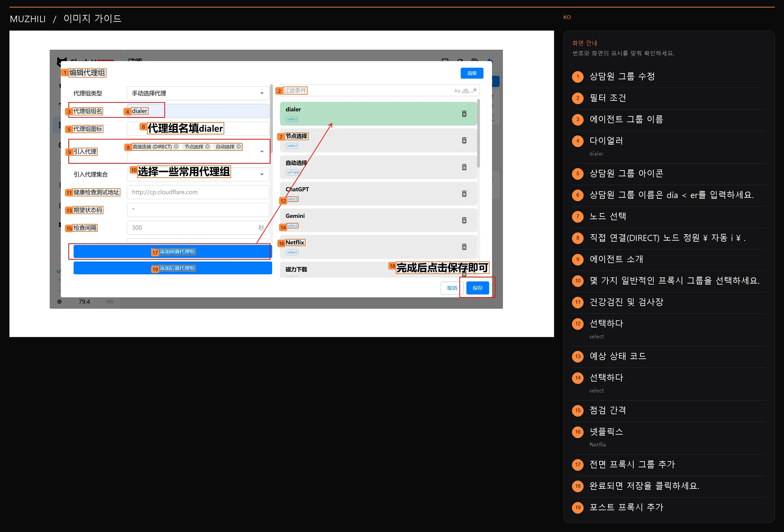Viewport: 784px width, 532px height.
Task: Select guide item 18 완료되면 저장을 클릭하세요
Action: coord(669,486)
